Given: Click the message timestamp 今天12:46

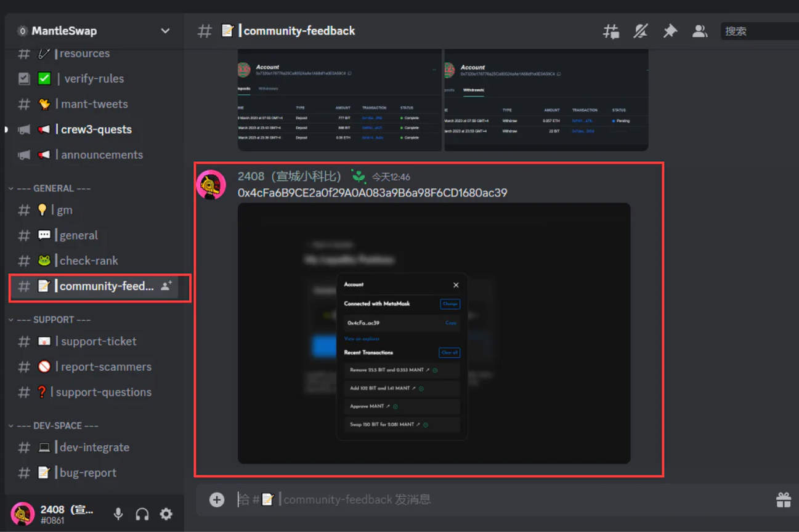Looking at the screenshot, I should coord(391,177).
